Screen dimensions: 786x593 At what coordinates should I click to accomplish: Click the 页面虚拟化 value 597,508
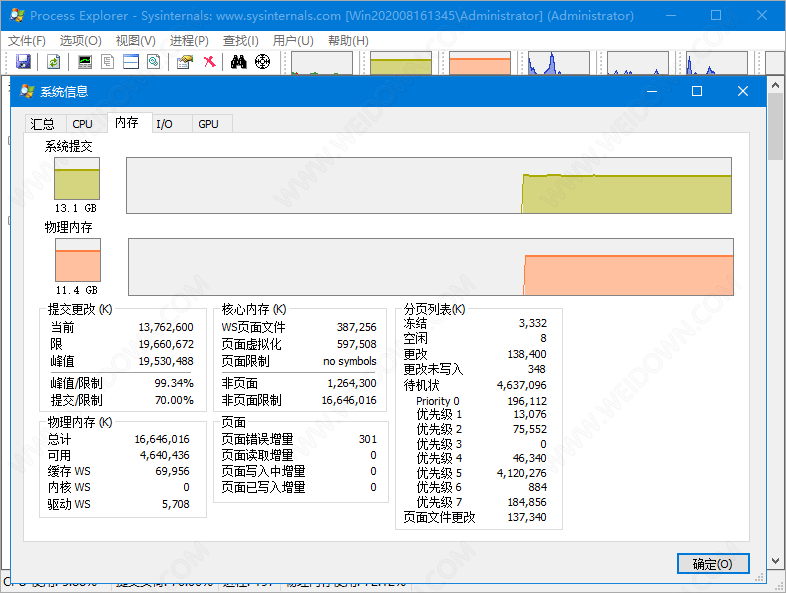(x=356, y=344)
